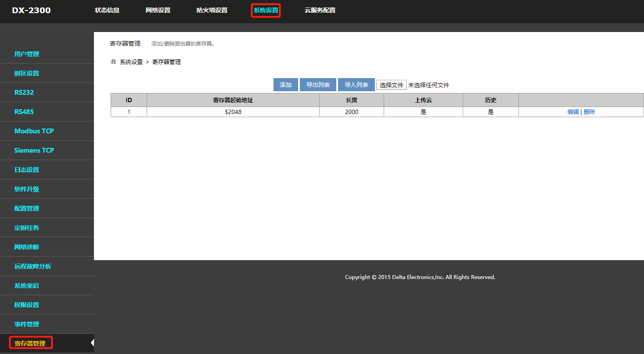644x354 pixels.
Task: Click the $2048 start address cell
Action: (233, 112)
